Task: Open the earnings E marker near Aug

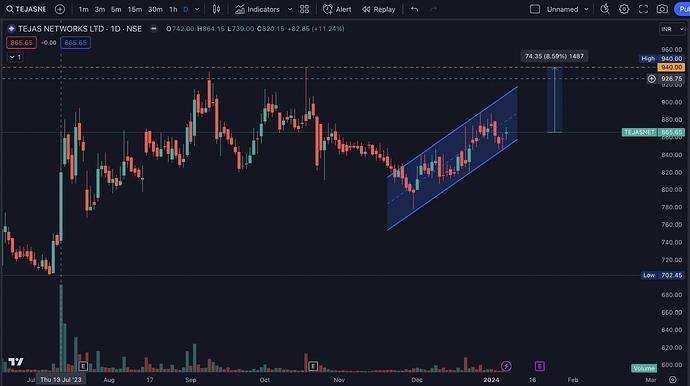Action: tap(83, 366)
